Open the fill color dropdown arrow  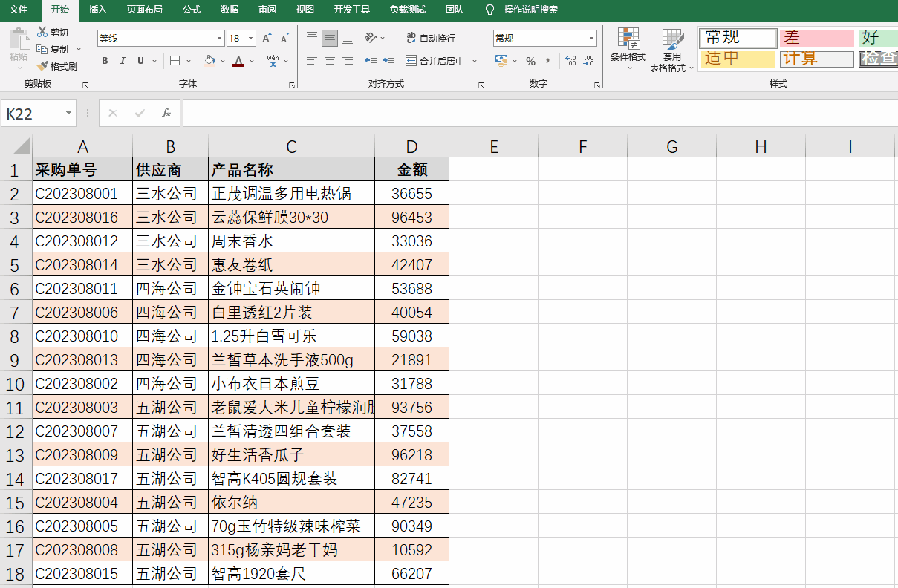(x=222, y=61)
